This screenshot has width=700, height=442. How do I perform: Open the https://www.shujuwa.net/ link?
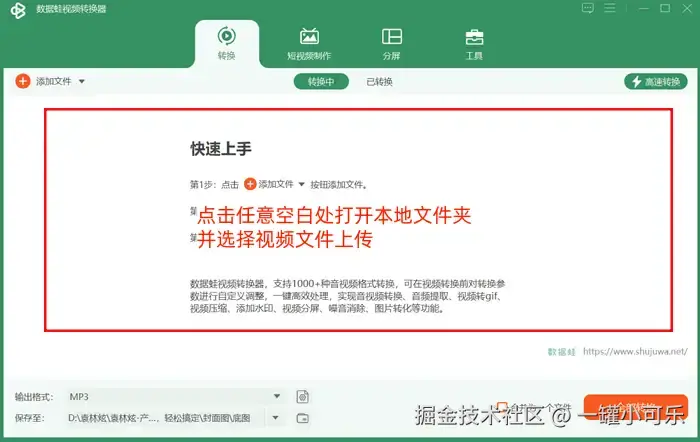pos(635,351)
